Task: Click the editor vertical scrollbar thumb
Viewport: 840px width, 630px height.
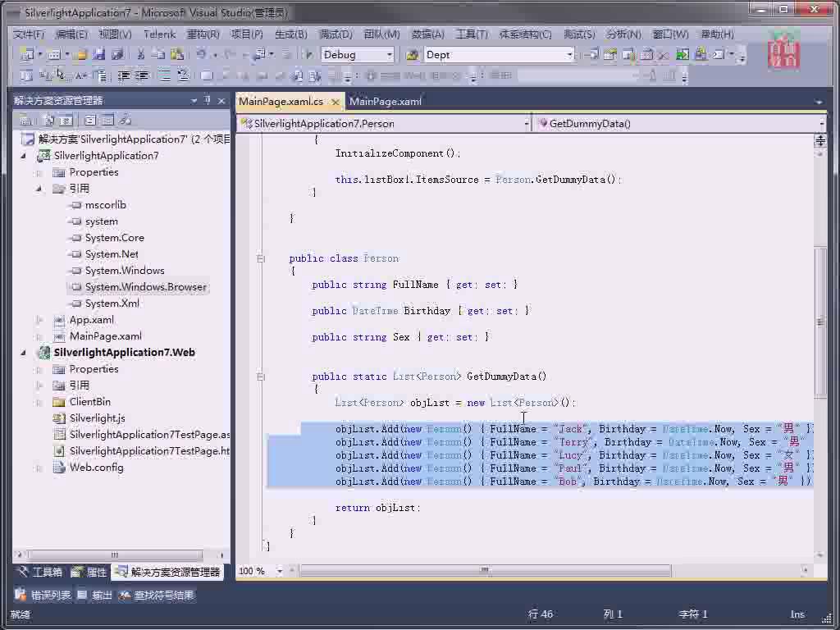Action: [x=819, y=322]
